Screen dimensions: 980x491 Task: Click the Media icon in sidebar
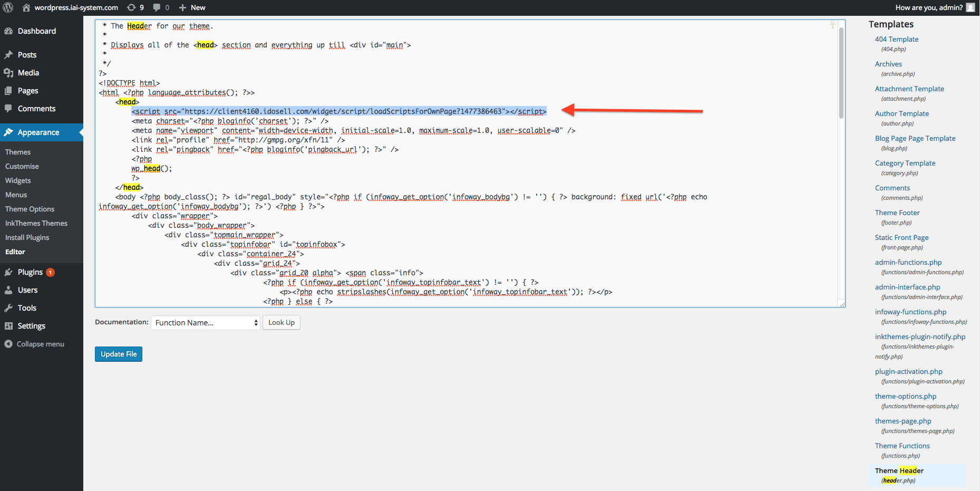[8, 73]
